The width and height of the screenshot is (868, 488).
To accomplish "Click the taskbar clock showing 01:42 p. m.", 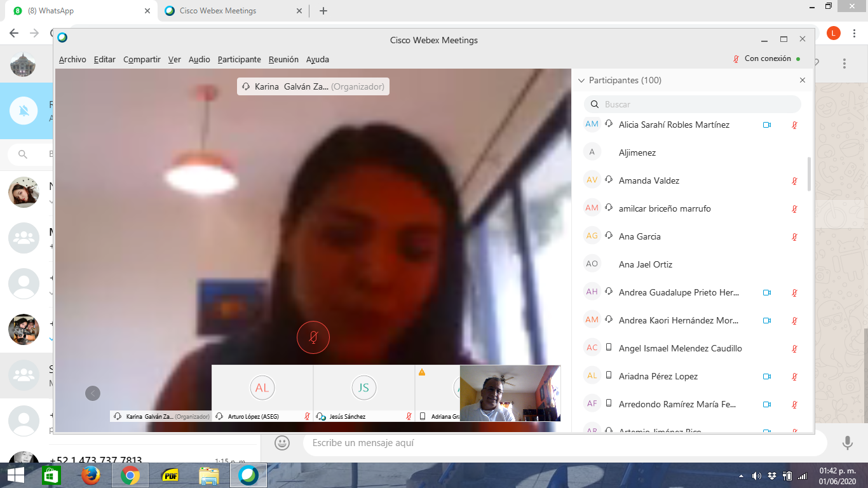I will [x=837, y=475].
